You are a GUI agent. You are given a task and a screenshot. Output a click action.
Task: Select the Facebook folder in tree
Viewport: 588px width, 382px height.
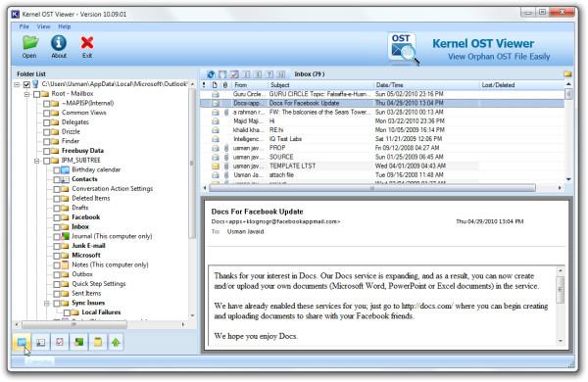pyautogui.click(x=85, y=217)
